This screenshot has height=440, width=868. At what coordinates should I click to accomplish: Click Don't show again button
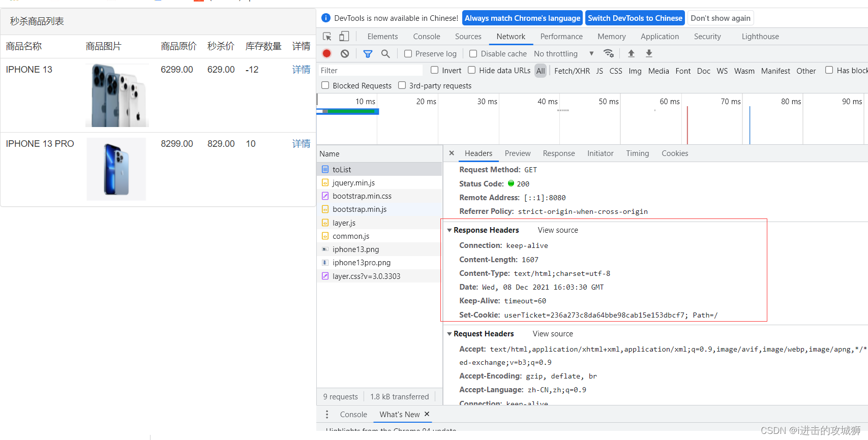721,18
